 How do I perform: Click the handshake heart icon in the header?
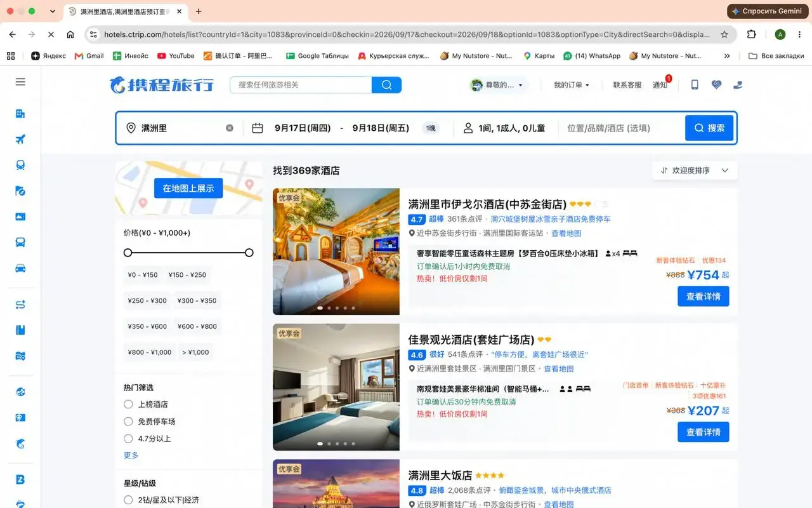(716, 84)
